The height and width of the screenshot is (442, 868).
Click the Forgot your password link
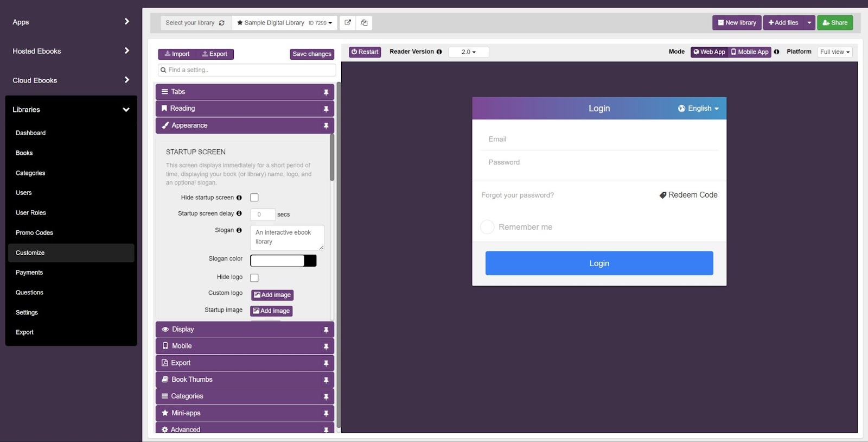point(517,195)
